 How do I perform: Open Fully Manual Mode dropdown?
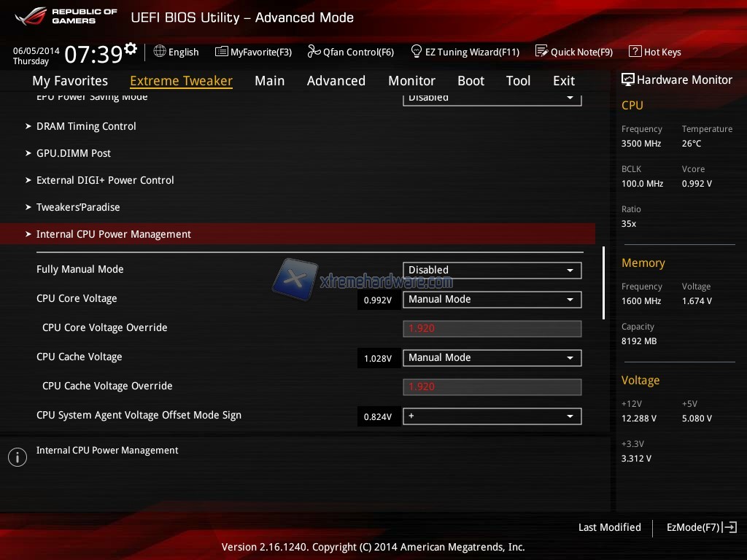[x=492, y=271]
